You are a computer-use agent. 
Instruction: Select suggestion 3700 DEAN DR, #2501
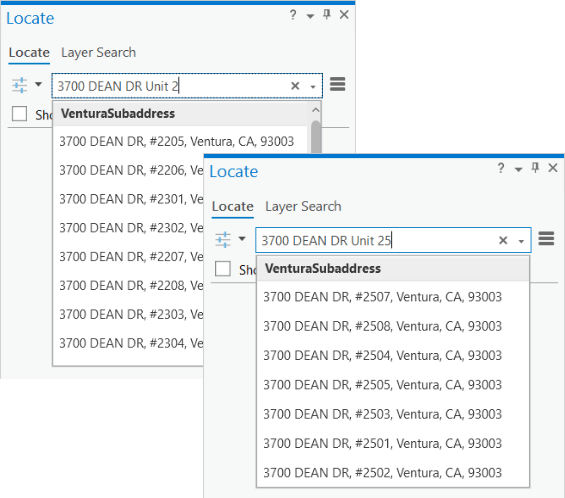pos(393,444)
